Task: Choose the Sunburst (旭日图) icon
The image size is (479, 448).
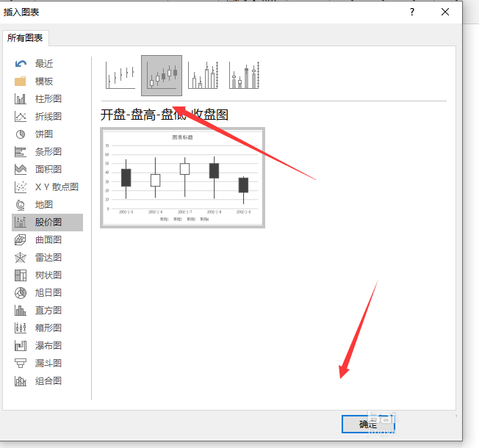Action: point(21,293)
